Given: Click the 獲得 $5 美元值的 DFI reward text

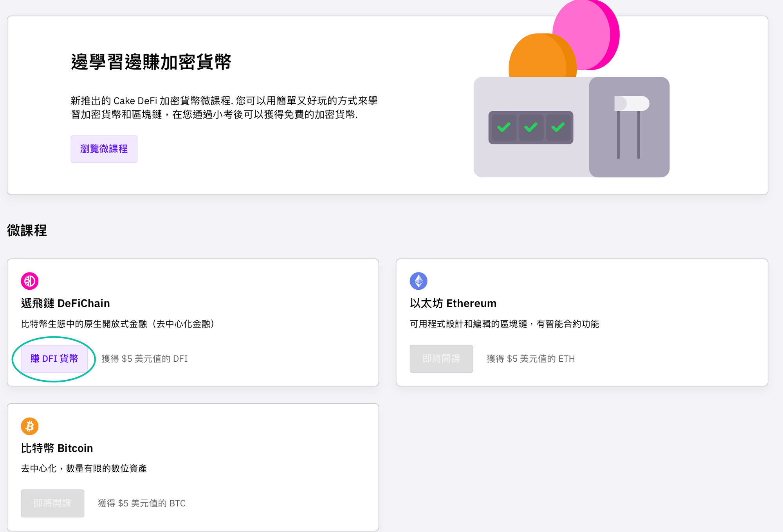Looking at the screenshot, I should coord(144,359).
